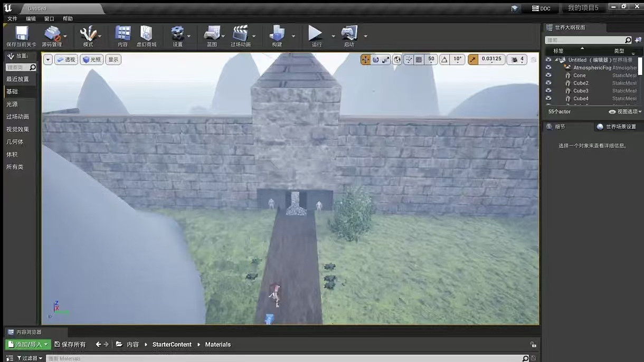Toggle visibility eye for Cube3
644x362 pixels.
[x=548, y=91]
